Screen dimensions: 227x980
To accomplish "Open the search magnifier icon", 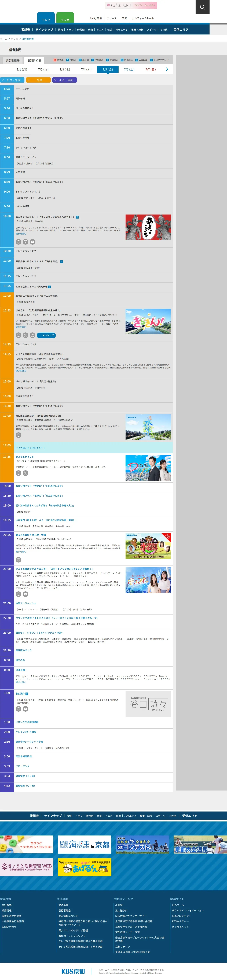I will 202,7.
